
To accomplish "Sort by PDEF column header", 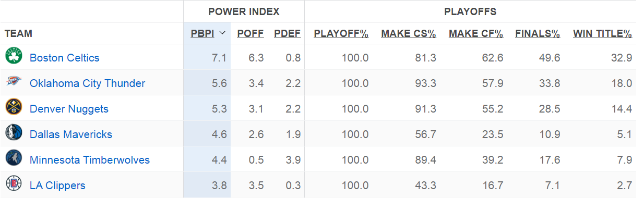I will (288, 34).
